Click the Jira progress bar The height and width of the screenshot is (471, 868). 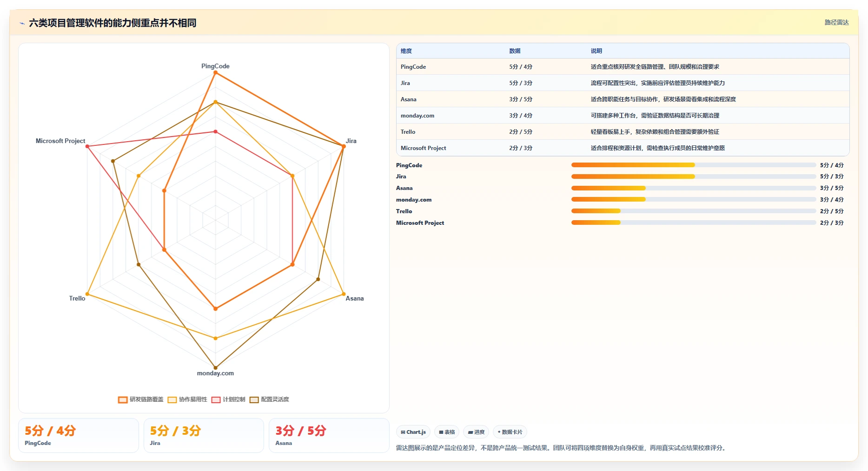coord(694,177)
